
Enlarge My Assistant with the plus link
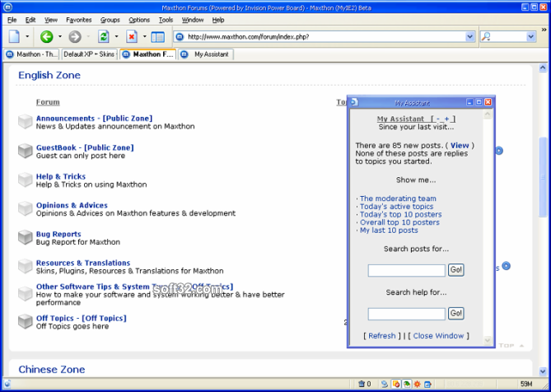tap(446, 119)
